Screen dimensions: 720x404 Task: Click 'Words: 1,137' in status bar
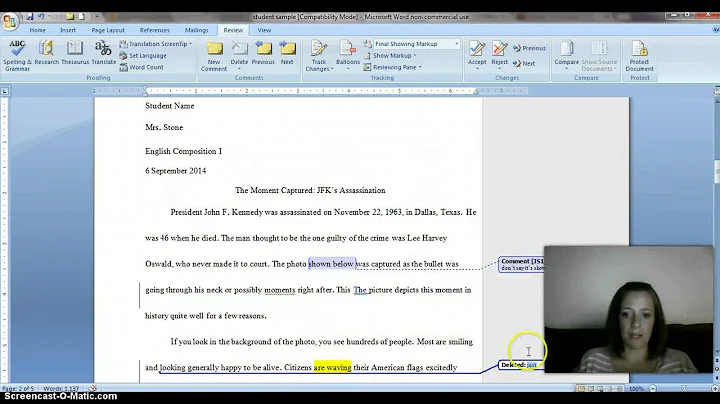point(61,388)
